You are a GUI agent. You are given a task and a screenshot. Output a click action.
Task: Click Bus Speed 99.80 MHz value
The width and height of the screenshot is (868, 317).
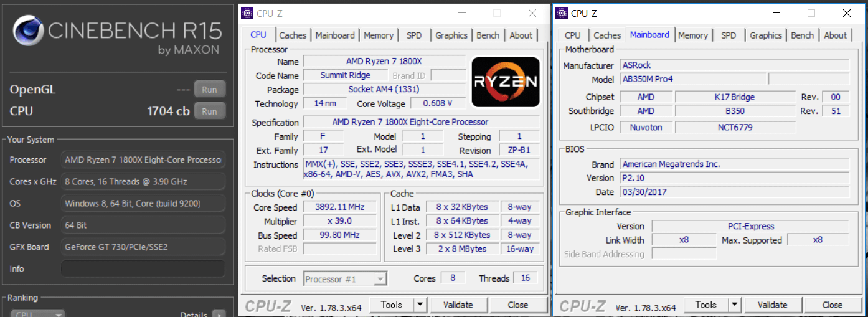340,235
